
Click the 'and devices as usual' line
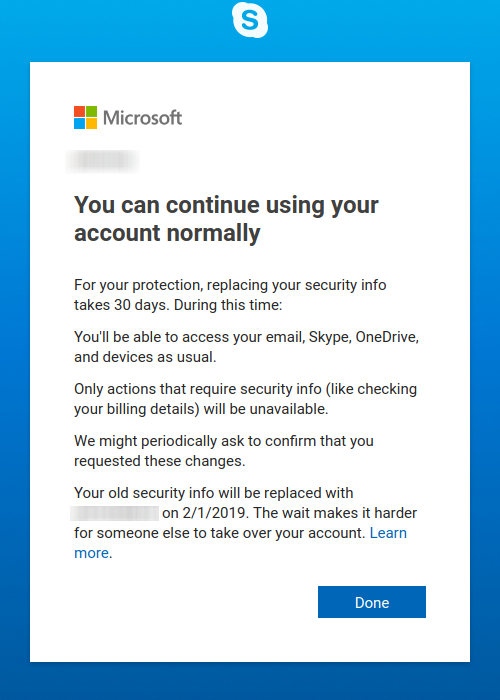[145, 357]
